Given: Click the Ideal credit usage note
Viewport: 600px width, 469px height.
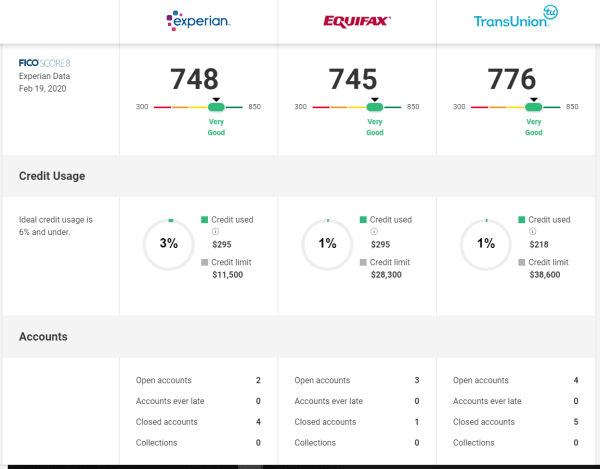Looking at the screenshot, I should click(x=56, y=226).
